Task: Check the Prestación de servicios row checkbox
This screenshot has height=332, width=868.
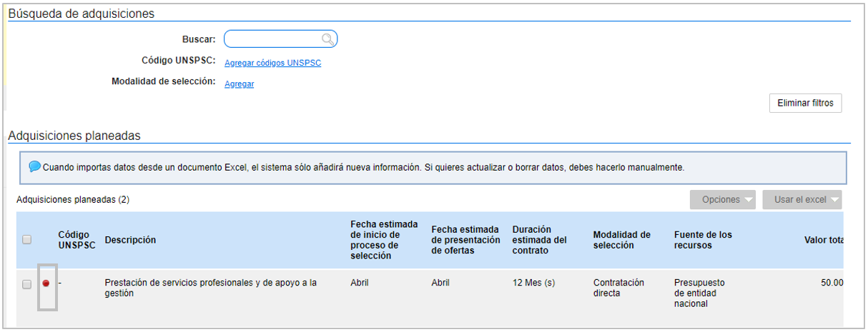Action: pos(27,284)
